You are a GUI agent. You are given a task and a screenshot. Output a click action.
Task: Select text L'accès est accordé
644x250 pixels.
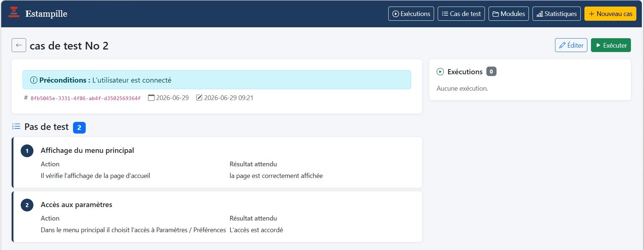(256, 230)
